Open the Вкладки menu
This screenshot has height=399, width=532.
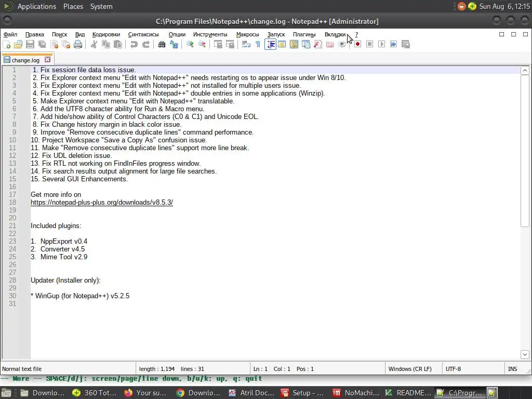tap(335, 34)
